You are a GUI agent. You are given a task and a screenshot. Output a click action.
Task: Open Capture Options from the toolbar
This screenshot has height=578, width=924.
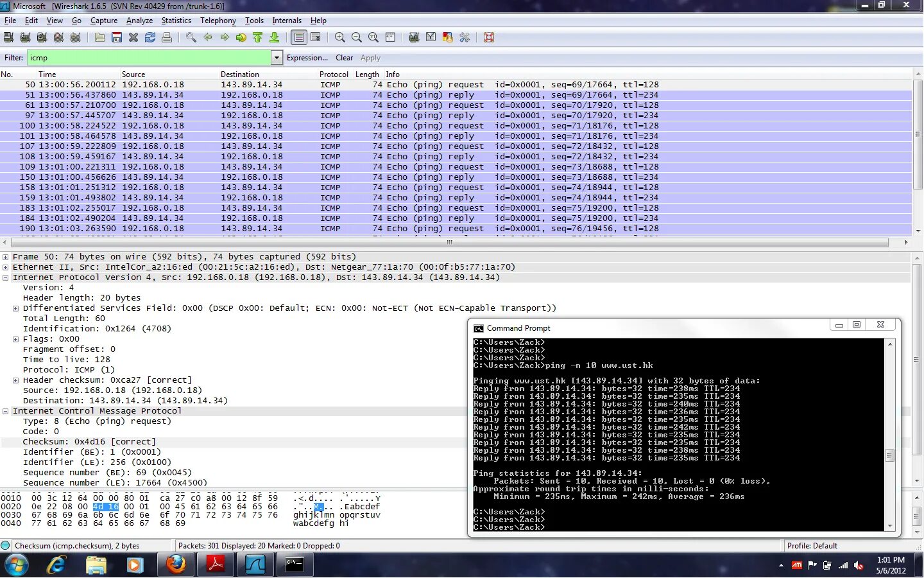[25, 37]
